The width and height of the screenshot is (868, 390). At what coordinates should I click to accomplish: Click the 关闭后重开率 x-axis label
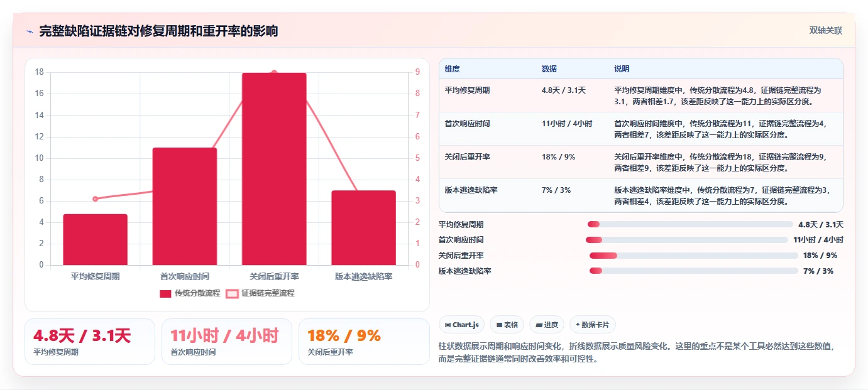tap(274, 276)
